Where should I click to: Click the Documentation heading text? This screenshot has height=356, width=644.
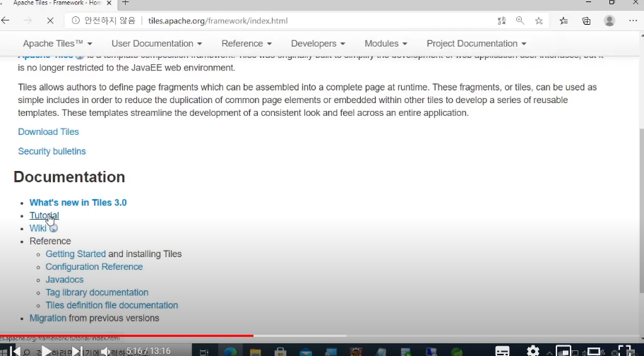click(69, 177)
